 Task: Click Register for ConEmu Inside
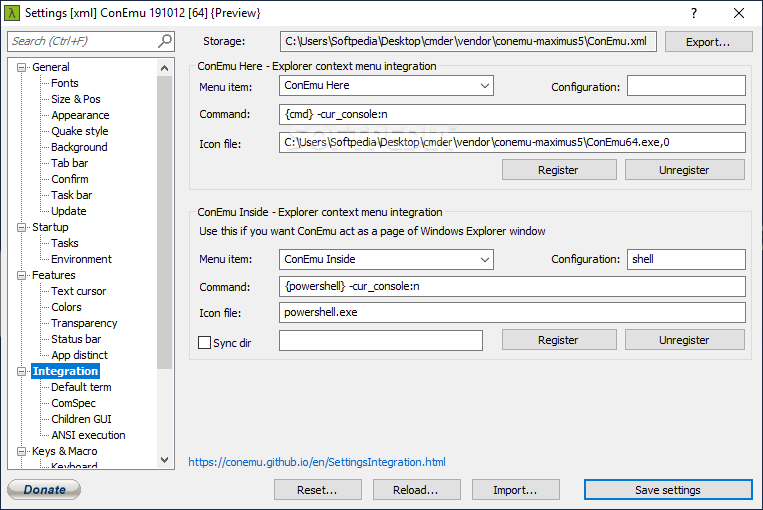(x=559, y=340)
